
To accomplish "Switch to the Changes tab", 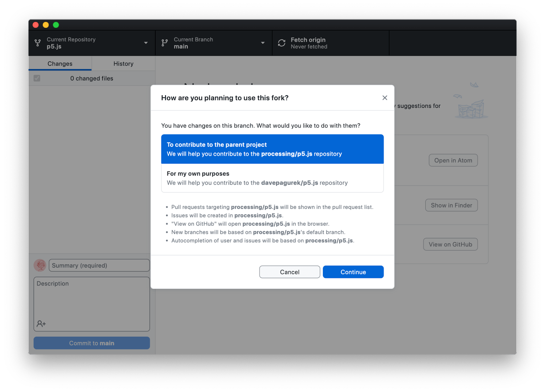I will (x=60, y=63).
